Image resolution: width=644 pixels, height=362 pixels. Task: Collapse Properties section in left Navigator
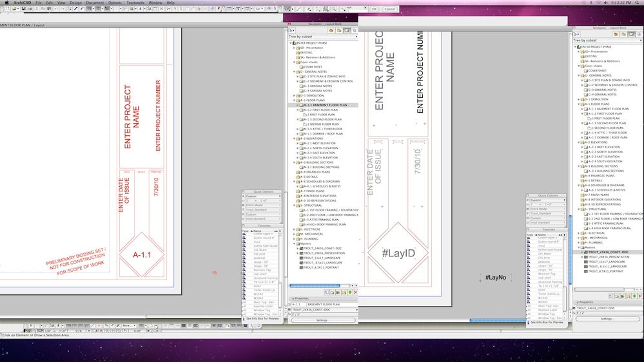tap(293, 299)
